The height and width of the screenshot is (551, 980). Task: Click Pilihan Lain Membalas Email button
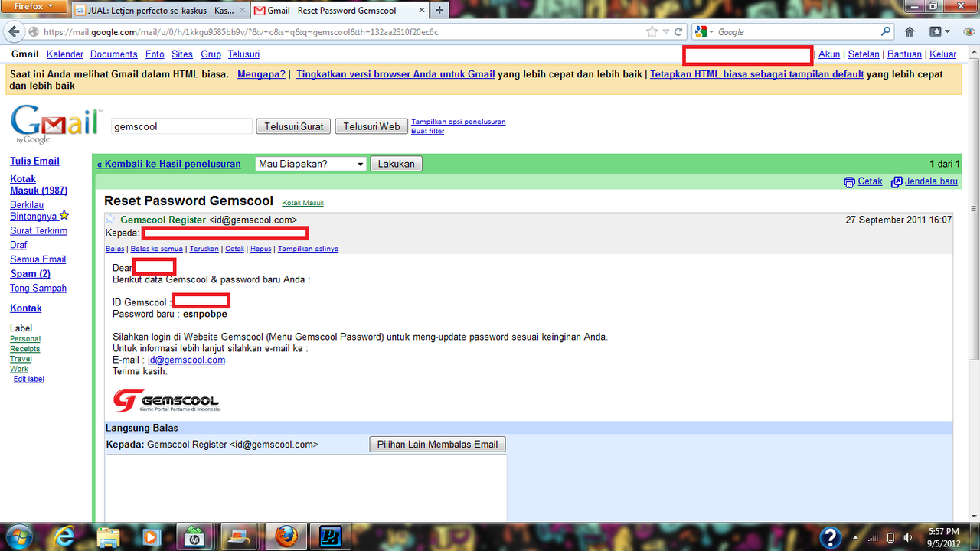pos(437,444)
